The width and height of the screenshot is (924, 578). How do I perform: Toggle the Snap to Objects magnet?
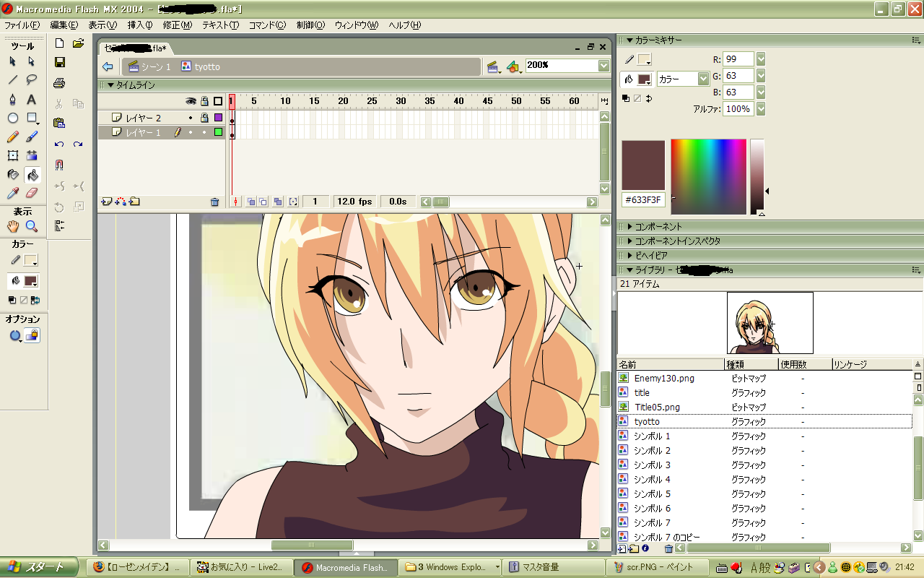click(60, 165)
